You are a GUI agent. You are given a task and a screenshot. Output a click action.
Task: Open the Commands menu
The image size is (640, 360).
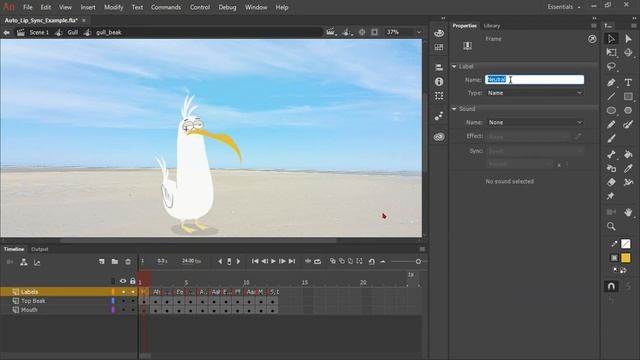coord(166,7)
